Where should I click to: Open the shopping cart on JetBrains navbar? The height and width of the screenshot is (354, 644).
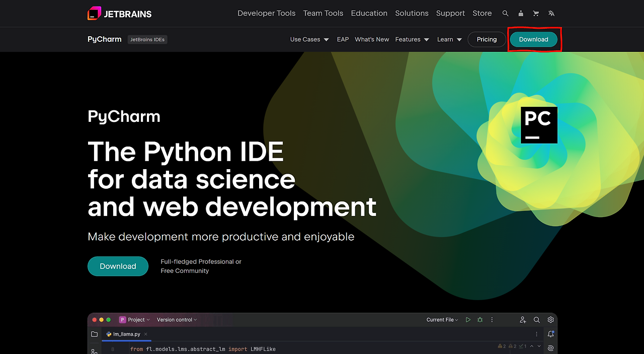coord(536,13)
